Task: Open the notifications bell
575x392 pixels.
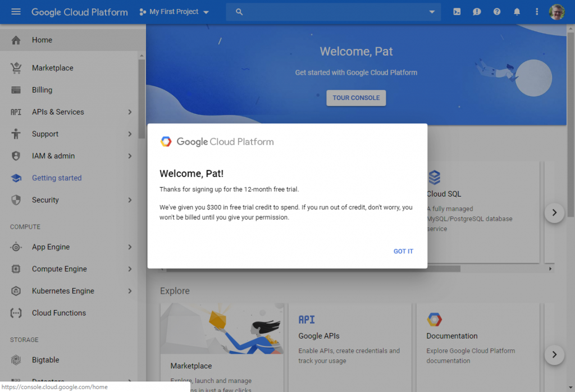Action: [517, 12]
